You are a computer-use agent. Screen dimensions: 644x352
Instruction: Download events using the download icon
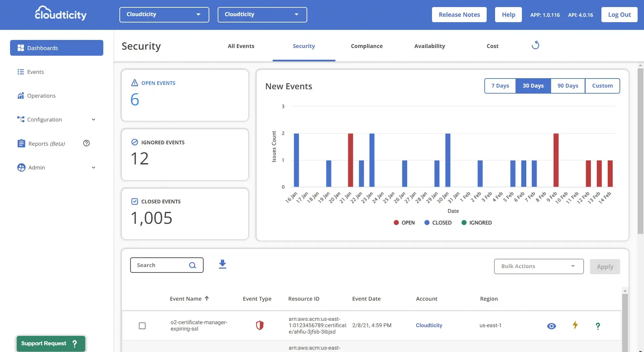pyautogui.click(x=222, y=264)
